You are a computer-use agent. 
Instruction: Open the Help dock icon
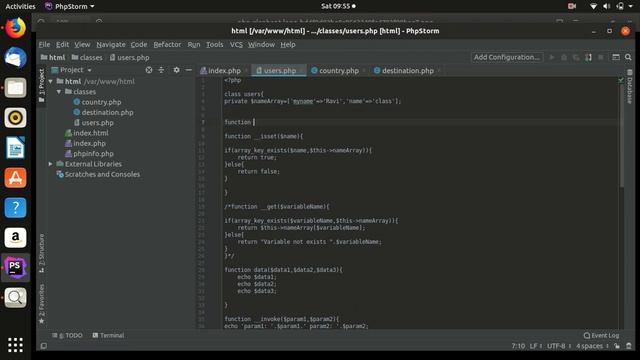click(x=16, y=208)
